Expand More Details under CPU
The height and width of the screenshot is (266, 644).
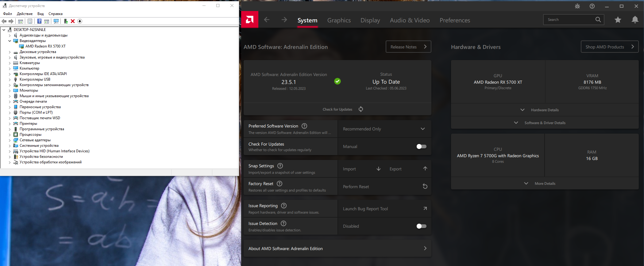(545, 184)
